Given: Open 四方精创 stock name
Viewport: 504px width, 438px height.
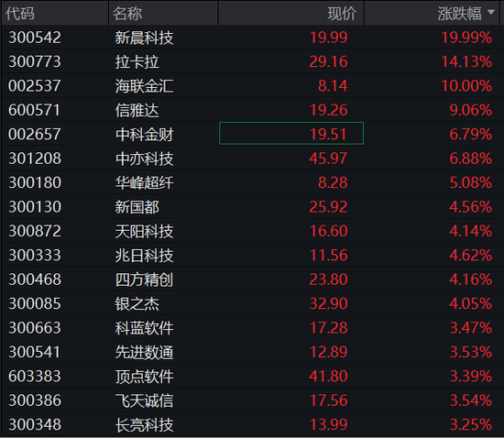Looking at the screenshot, I should [144, 279].
